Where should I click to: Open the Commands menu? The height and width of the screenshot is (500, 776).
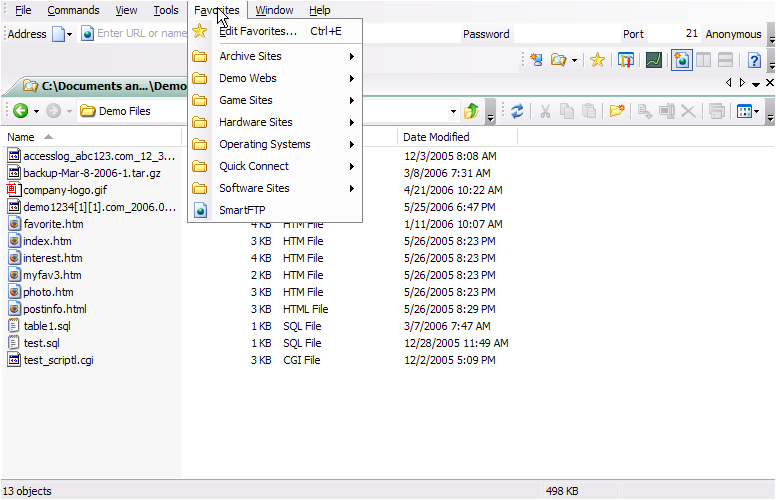click(73, 10)
